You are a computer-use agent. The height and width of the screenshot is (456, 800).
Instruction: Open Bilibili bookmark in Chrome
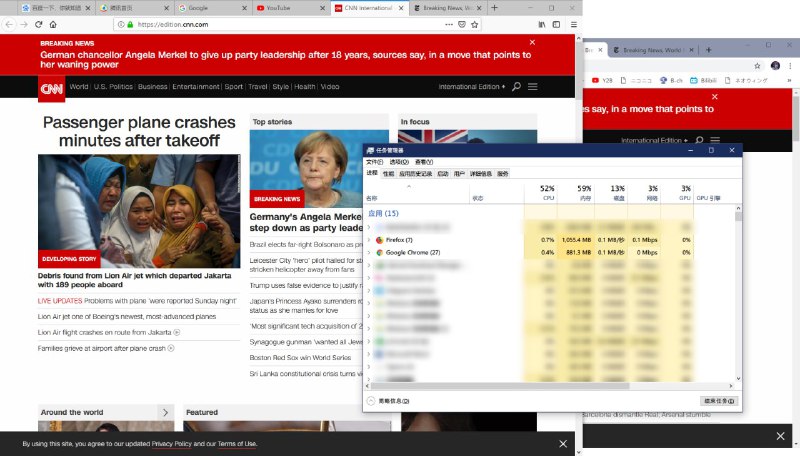tap(703, 81)
